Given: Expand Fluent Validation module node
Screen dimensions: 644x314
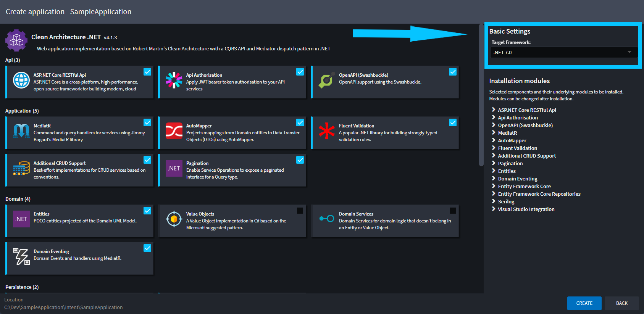Looking at the screenshot, I should tap(494, 148).
